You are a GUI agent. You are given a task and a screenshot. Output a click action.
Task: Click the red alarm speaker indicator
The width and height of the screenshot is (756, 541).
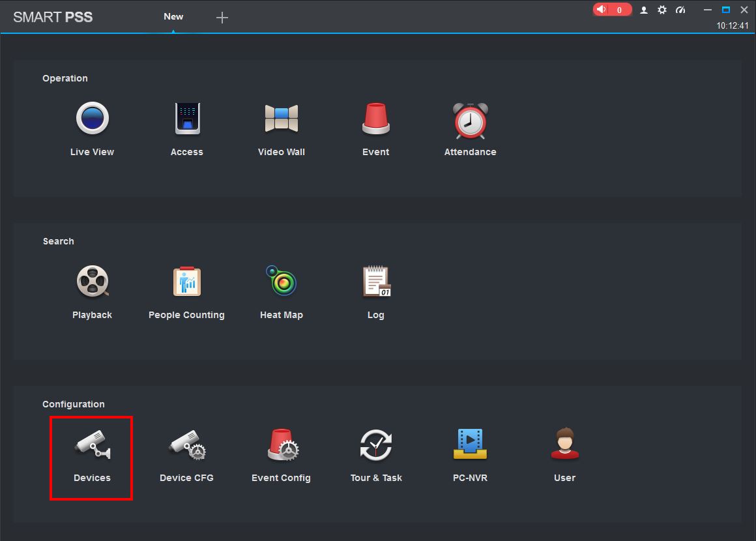tap(612, 10)
